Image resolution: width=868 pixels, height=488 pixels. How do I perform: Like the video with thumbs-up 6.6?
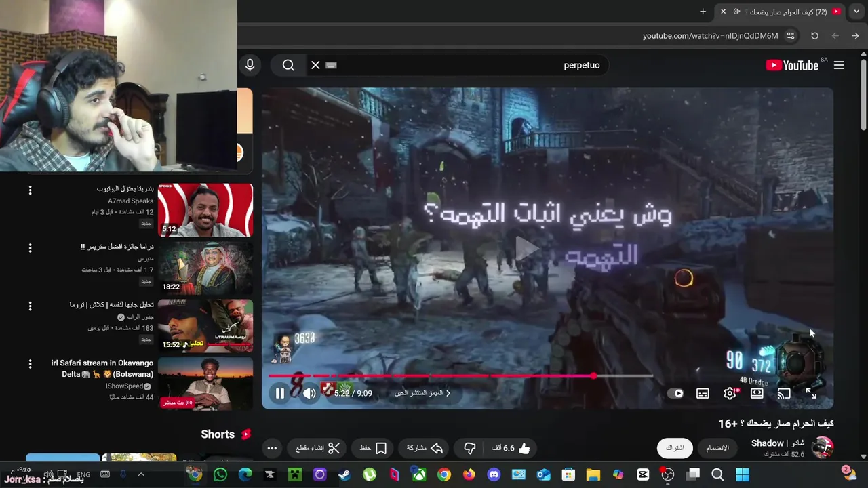[511, 448]
